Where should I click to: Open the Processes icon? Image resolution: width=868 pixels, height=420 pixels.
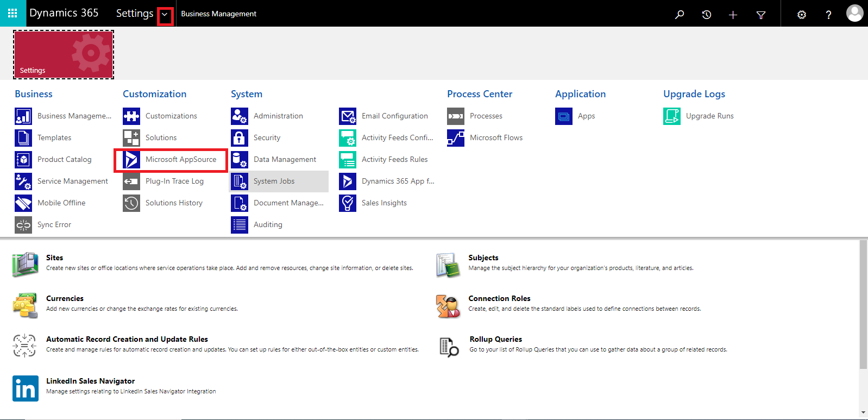[456, 116]
